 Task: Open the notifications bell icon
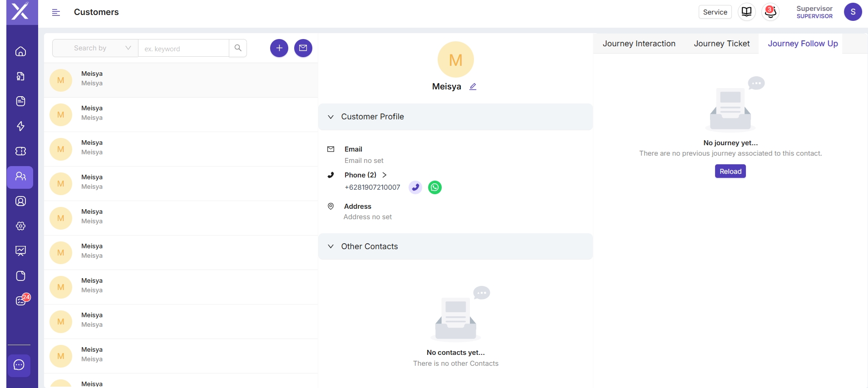(x=770, y=12)
